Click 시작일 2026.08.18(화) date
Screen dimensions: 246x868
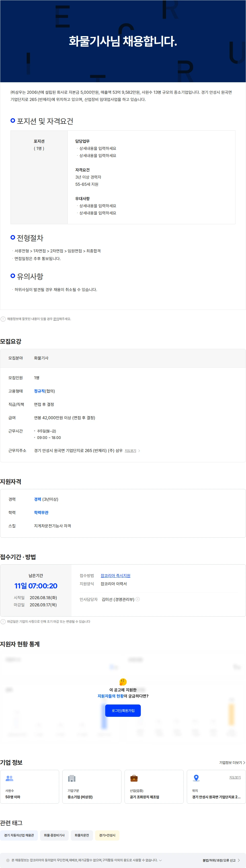43,597
